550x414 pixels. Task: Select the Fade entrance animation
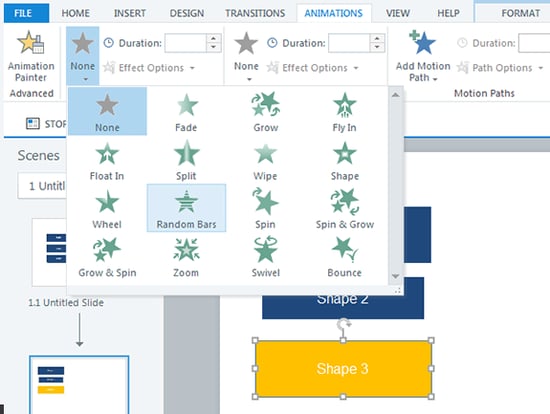(x=186, y=112)
